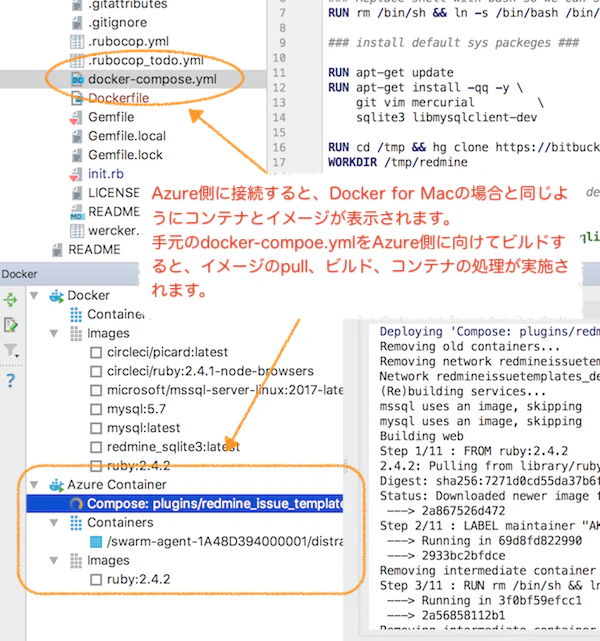
Task: Click the docker-compose.yml file icon
Action: click(x=77, y=79)
